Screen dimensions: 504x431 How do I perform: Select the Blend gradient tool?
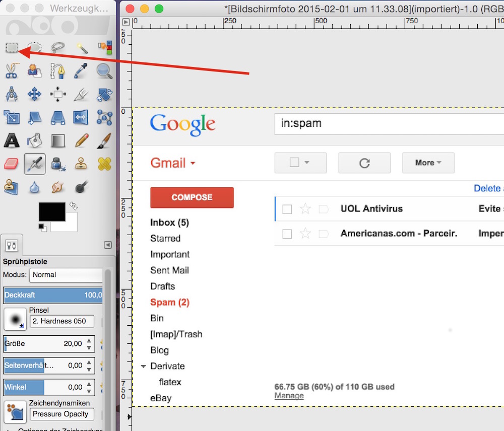[58, 140]
